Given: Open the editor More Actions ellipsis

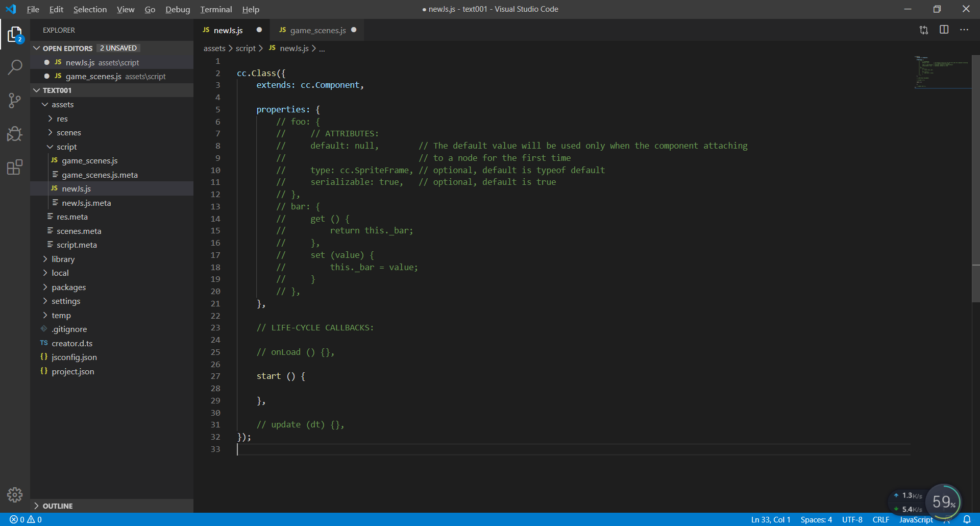Looking at the screenshot, I should point(964,30).
